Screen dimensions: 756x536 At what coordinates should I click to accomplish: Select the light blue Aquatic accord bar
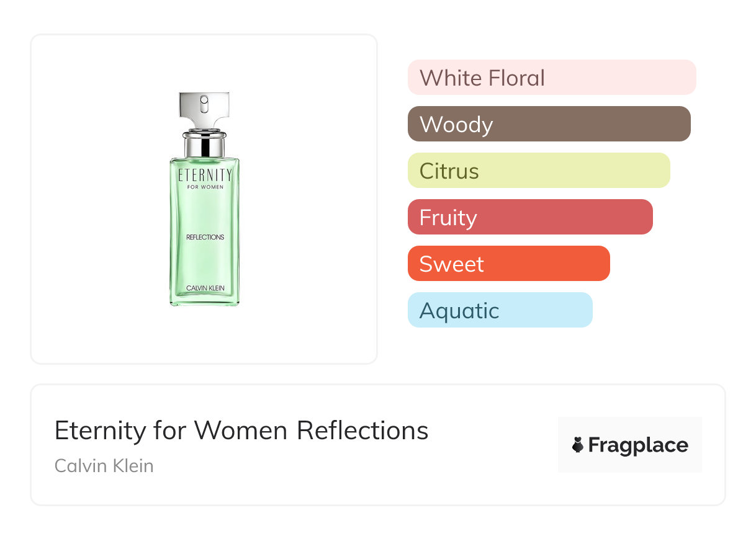(x=500, y=310)
